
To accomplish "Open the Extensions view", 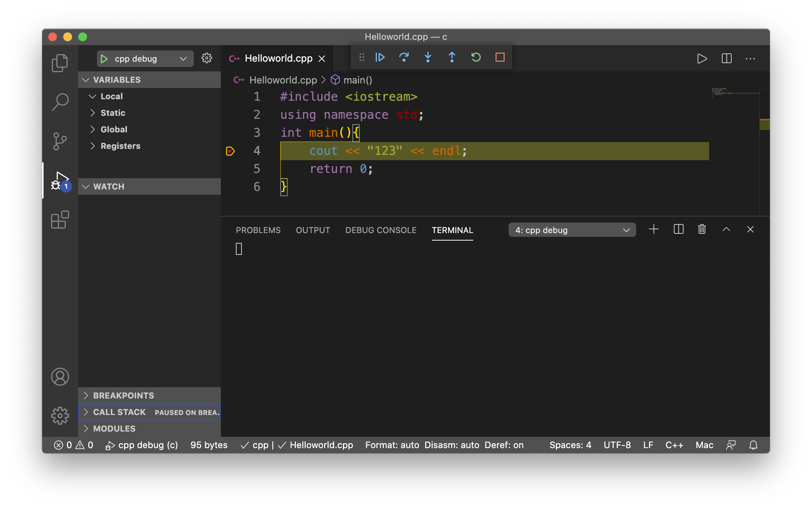I will [x=60, y=220].
